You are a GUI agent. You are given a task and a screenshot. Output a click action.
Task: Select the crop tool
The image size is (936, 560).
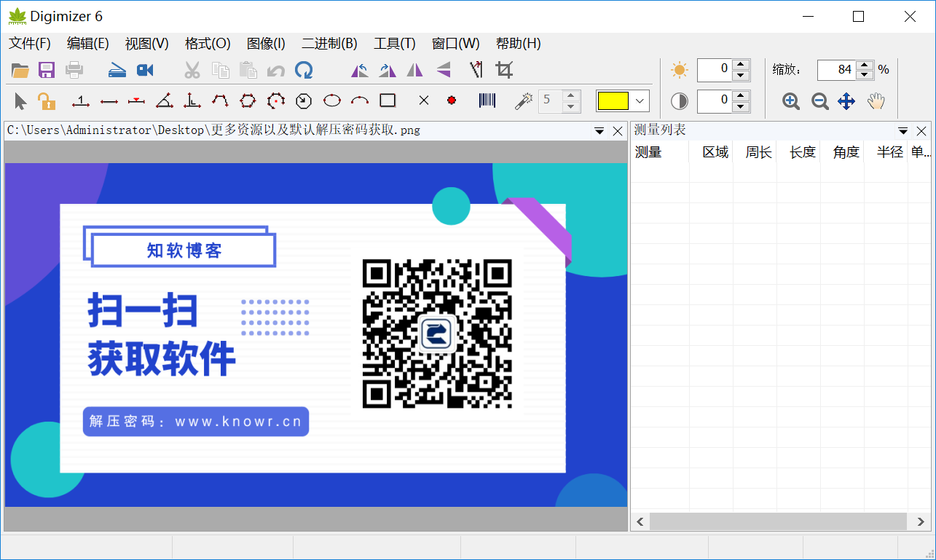coord(504,70)
